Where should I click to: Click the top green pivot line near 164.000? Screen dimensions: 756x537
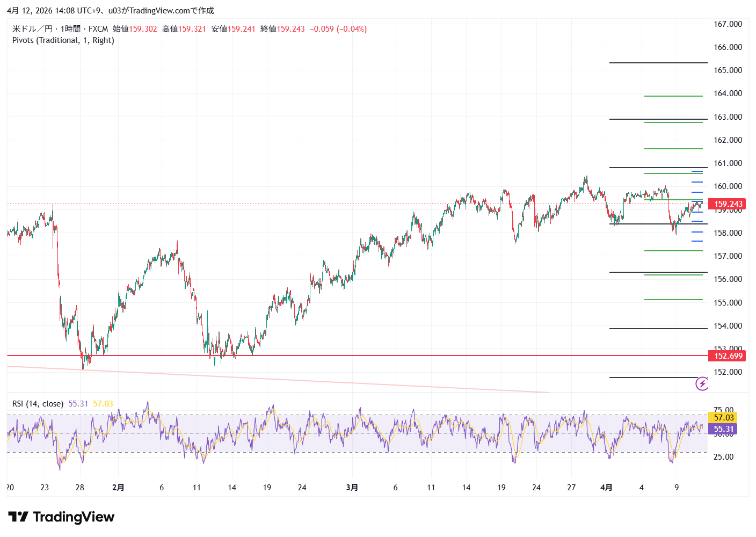click(x=673, y=96)
